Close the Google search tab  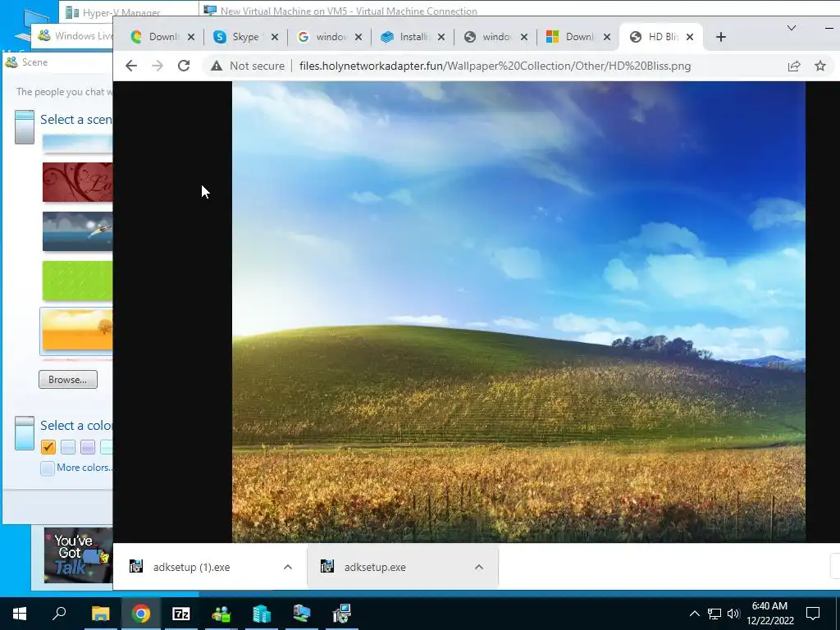coord(358,37)
